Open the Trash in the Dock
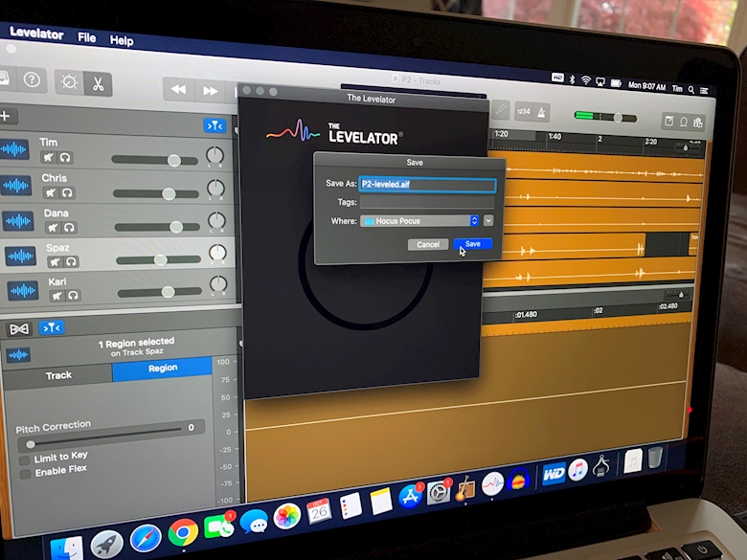The image size is (747, 560). [655, 458]
